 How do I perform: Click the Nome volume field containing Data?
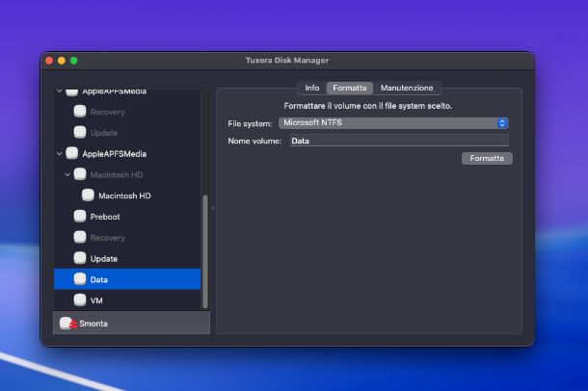tap(399, 141)
